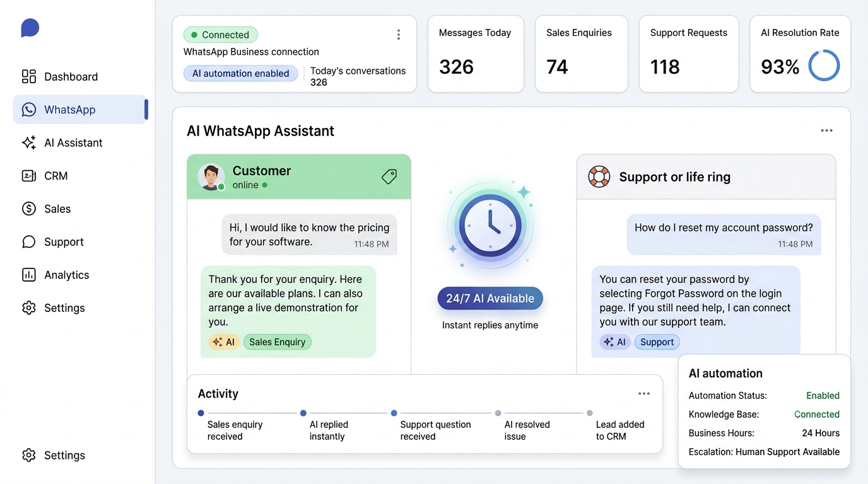Image resolution: width=868 pixels, height=484 pixels.
Task: Click the WhatsApp icon in sidebar
Action: pos(29,110)
